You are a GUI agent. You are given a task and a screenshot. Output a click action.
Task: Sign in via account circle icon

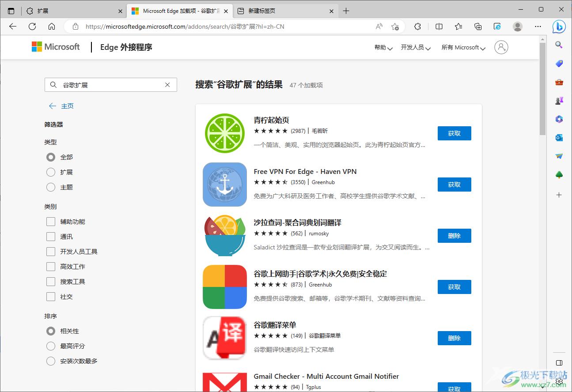click(x=501, y=47)
